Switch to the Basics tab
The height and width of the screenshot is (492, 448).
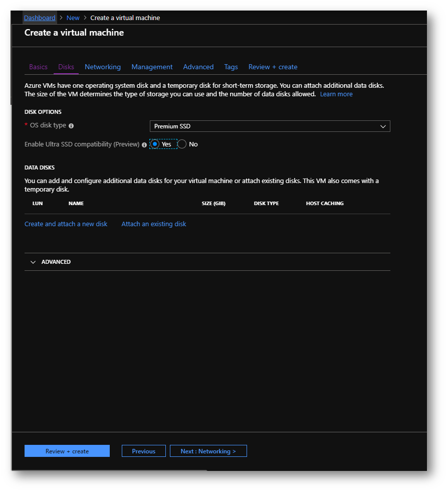click(x=38, y=67)
